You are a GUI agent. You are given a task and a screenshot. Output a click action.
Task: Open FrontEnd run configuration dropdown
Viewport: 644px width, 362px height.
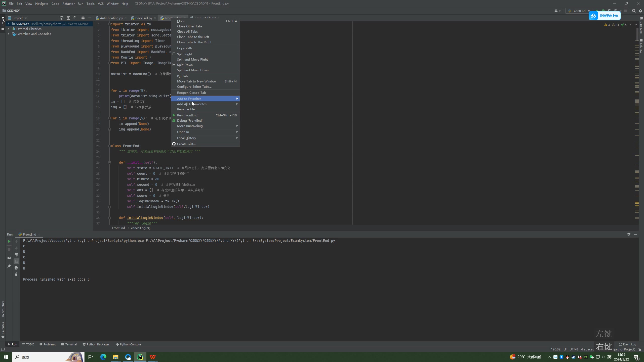(579, 11)
